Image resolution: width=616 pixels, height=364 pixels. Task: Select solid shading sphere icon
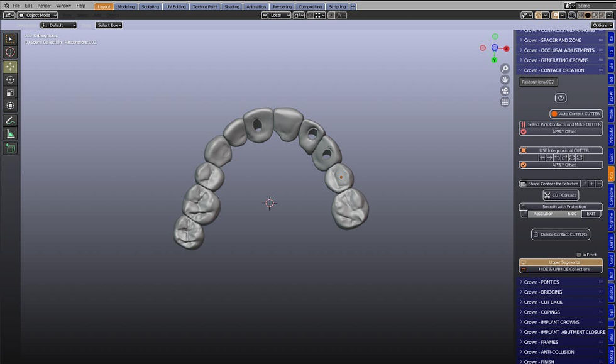point(588,15)
